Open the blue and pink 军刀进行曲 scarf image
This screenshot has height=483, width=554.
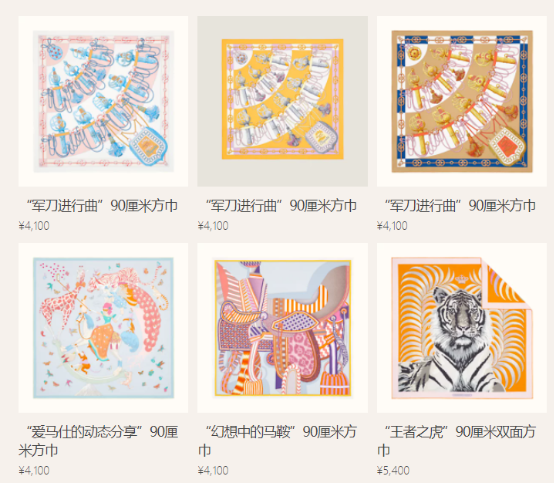[x=103, y=101]
